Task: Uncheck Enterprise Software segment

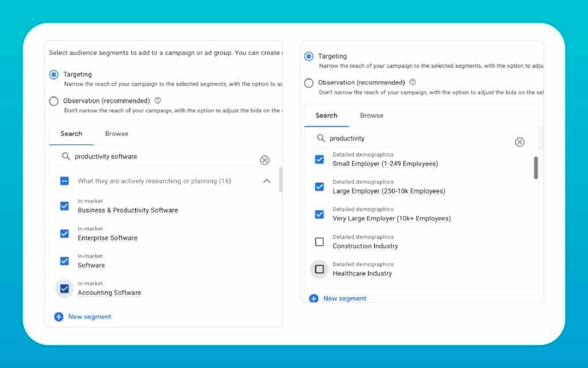Action: 64,234
